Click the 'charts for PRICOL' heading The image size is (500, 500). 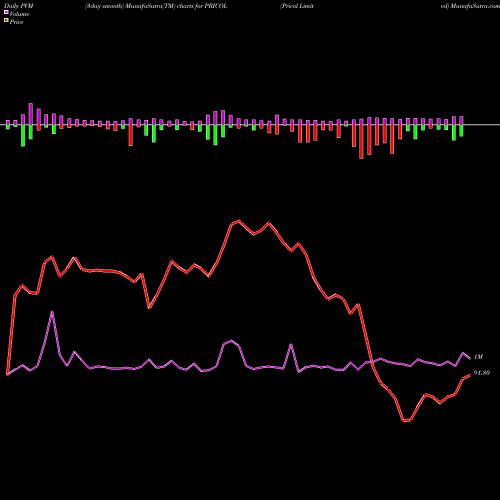[202, 6]
